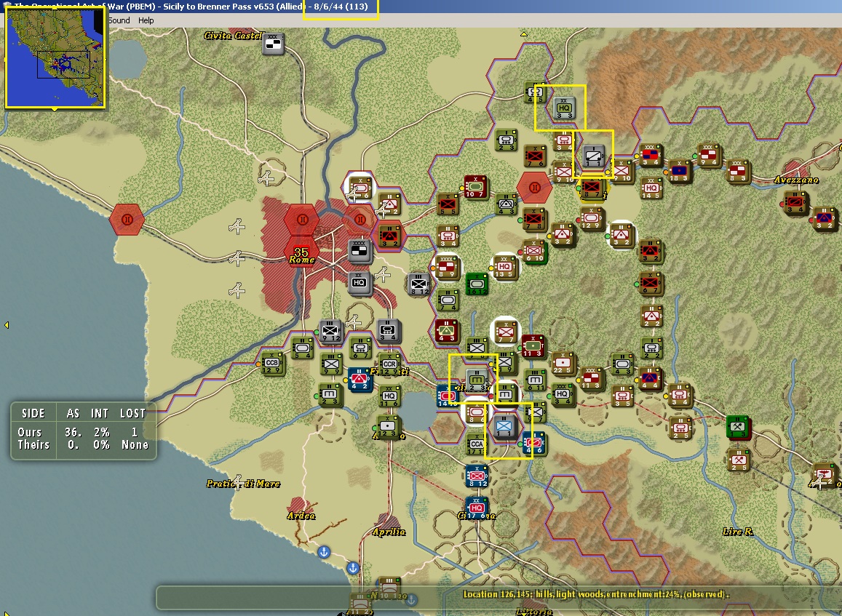Click the Avezzano city label
842x616 pixels.
[796, 179]
